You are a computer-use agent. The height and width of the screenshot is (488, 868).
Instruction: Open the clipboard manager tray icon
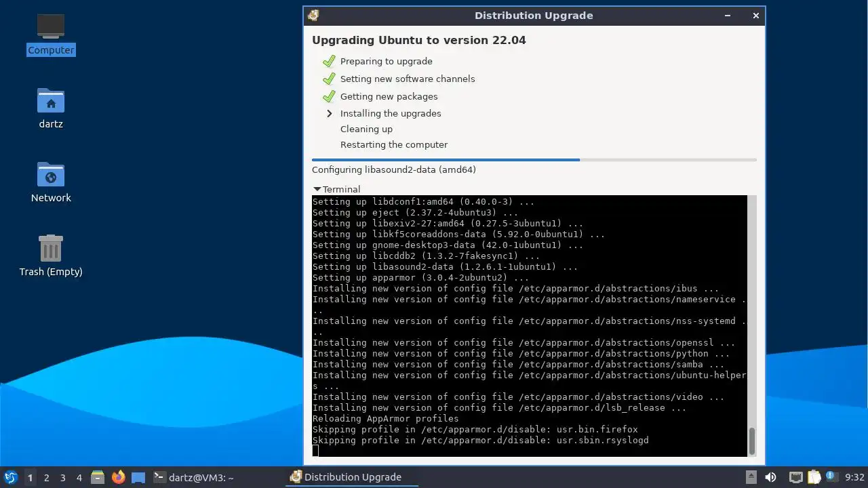coord(814,477)
